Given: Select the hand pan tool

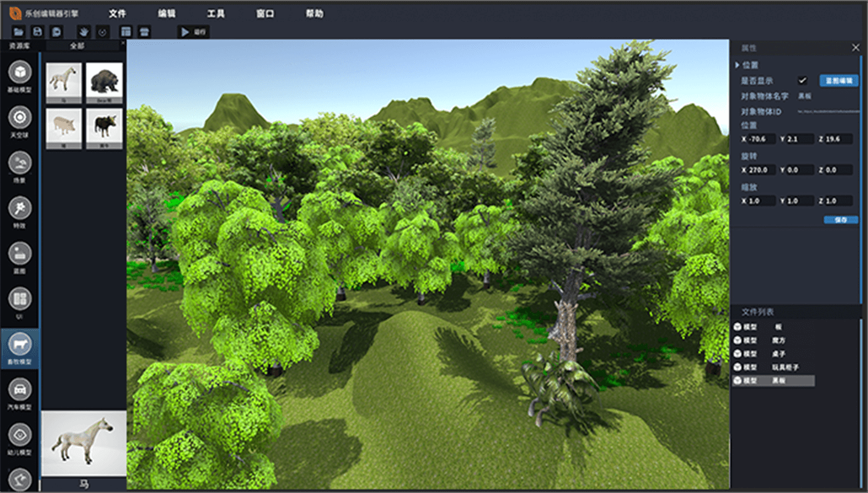Looking at the screenshot, I should pyautogui.click(x=83, y=32).
